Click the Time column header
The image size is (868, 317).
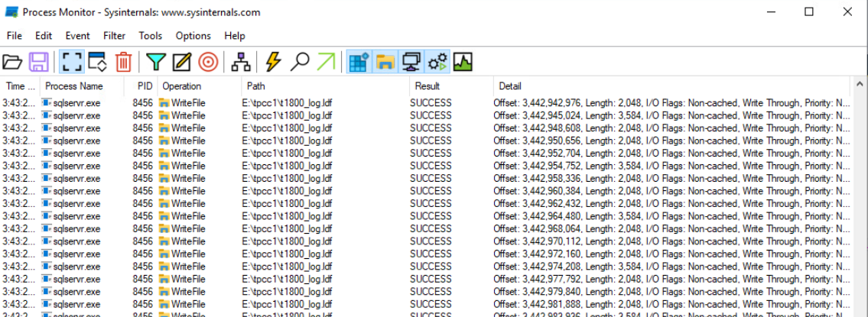21,86
